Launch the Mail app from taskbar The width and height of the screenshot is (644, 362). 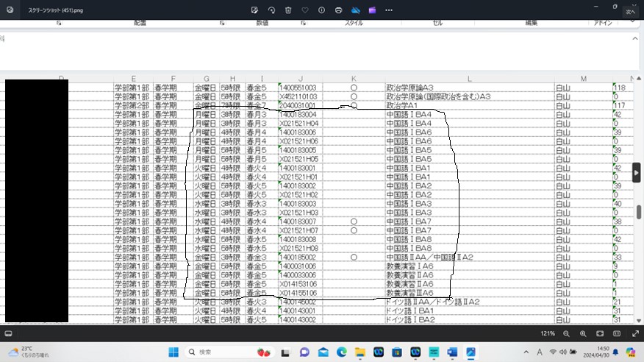(x=323, y=352)
